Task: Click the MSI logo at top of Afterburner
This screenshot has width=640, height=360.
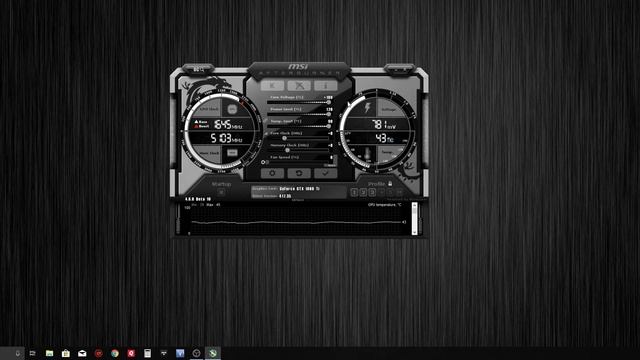Action: (x=298, y=67)
